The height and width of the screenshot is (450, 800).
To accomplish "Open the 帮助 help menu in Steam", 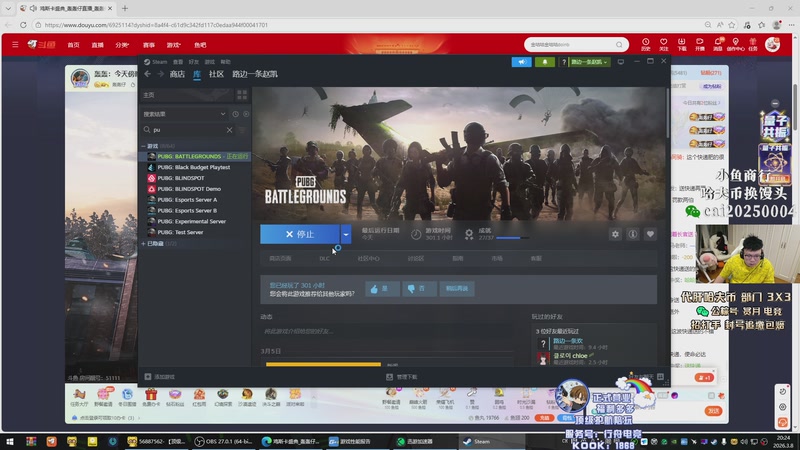I will [x=226, y=62].
